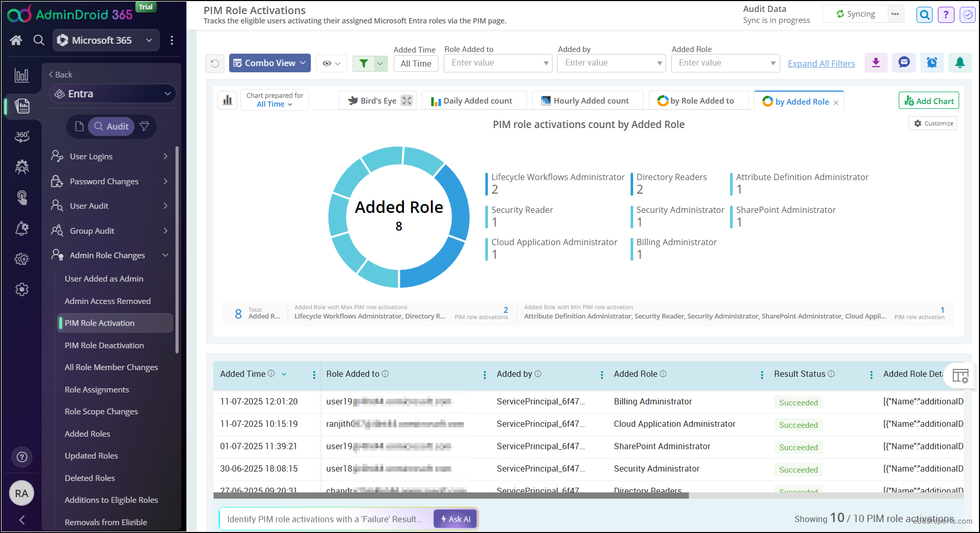This screenshot has height=533, width=980.
Task: Go Back in the sidebar
Action: 60,74
